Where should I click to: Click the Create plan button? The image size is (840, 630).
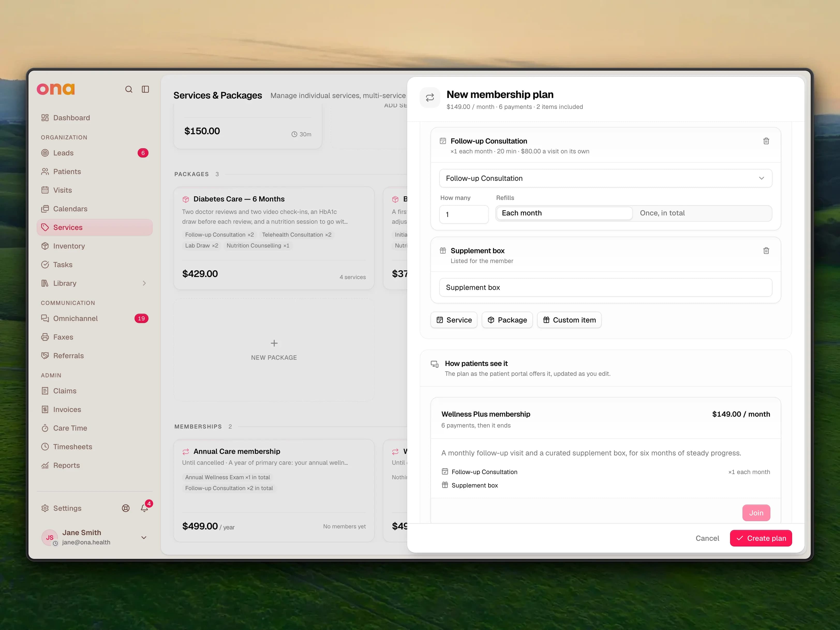coord(761,538)
